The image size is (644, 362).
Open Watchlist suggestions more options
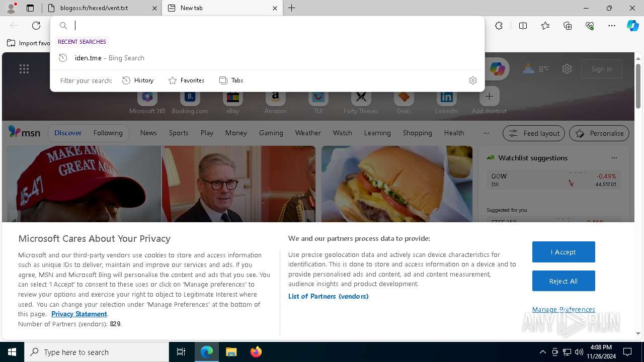pyautogui.click(x=614, y=158)
